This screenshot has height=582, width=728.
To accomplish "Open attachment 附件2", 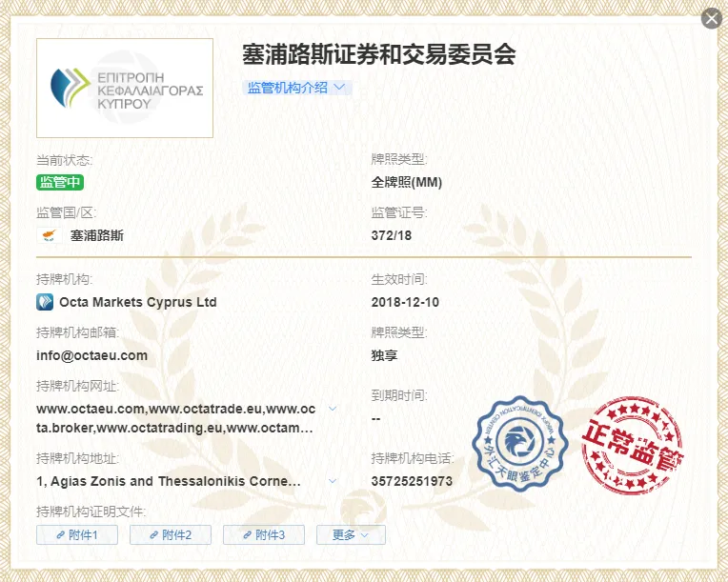I will 171,534.
